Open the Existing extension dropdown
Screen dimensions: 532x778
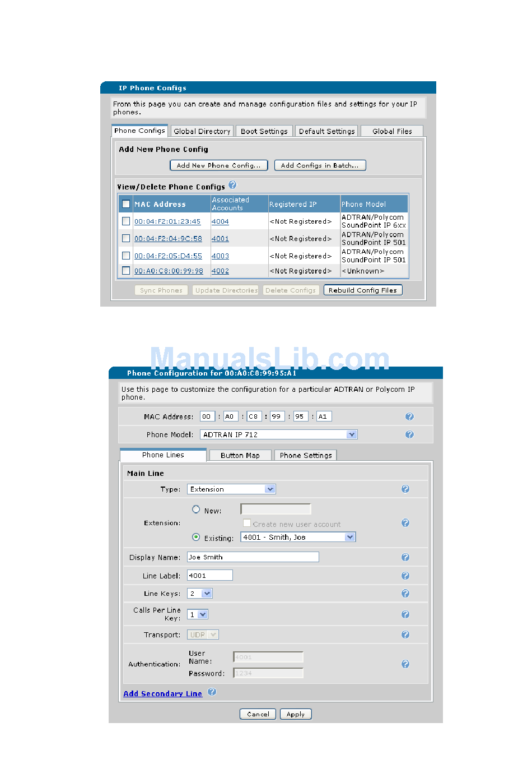click(298, 537)
